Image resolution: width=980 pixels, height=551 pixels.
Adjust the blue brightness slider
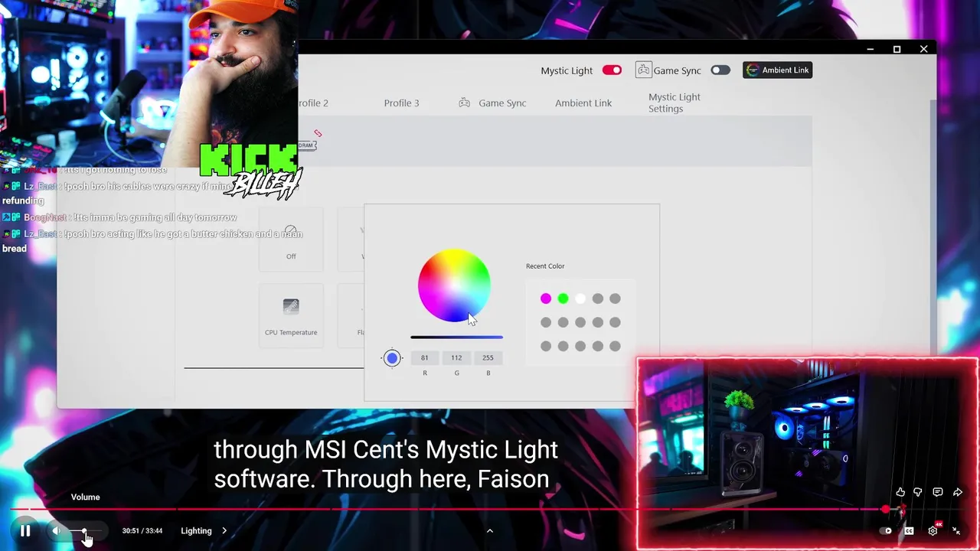(x=456, y=337)
